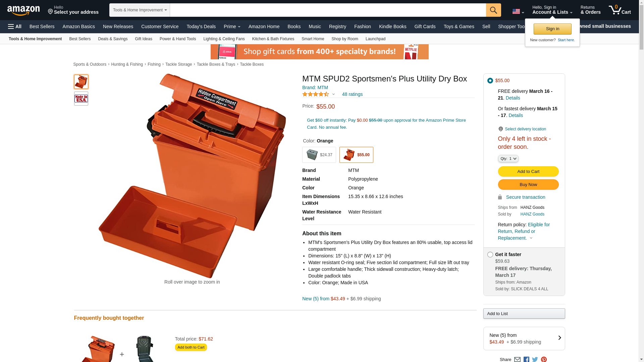Expand the star rating breakdown arrow

(x=333, y=94)
